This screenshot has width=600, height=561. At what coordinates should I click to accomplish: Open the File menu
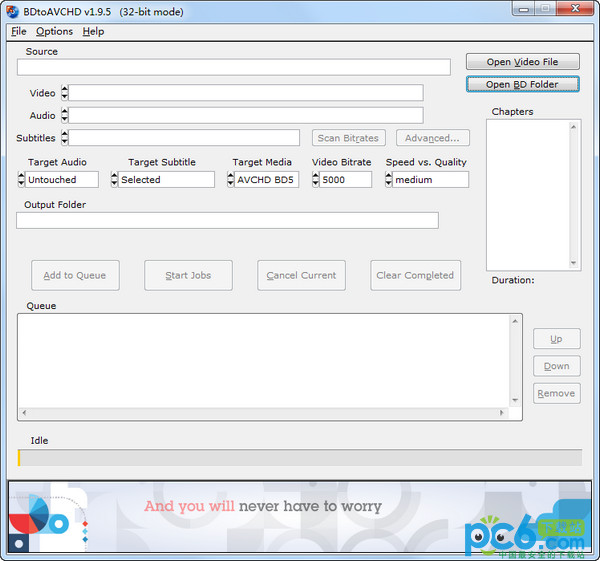coord(19,31)
